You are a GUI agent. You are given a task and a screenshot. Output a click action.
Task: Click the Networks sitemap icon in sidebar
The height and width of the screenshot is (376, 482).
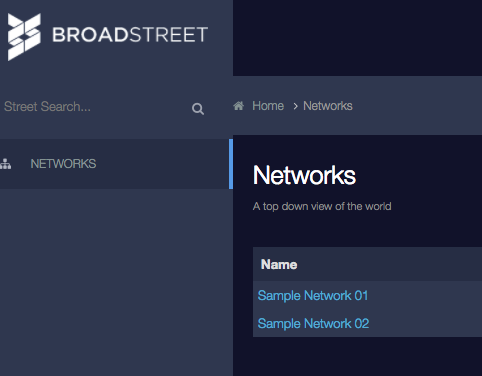coord(5,164)
